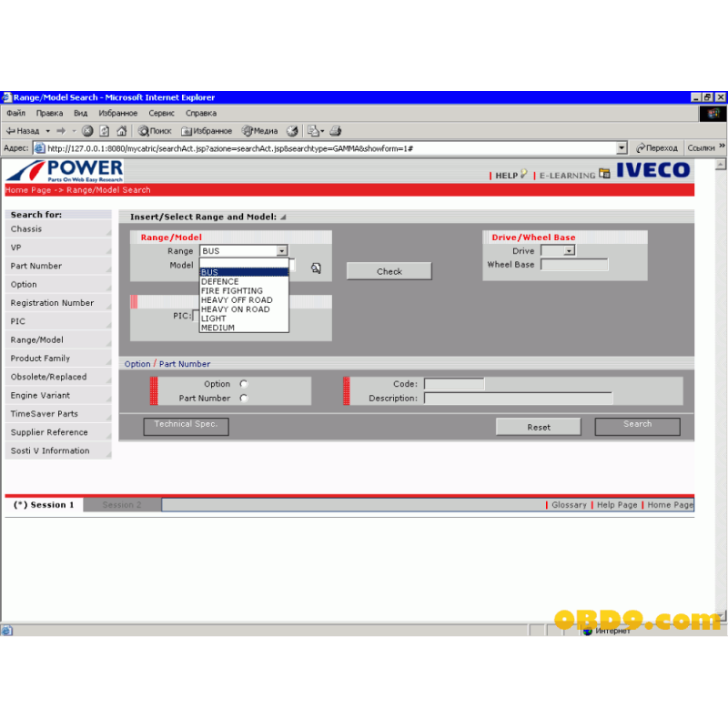This screenshot has height=728, width=728.
Task: Open the Сервис menu
Action: click(161, 113)
